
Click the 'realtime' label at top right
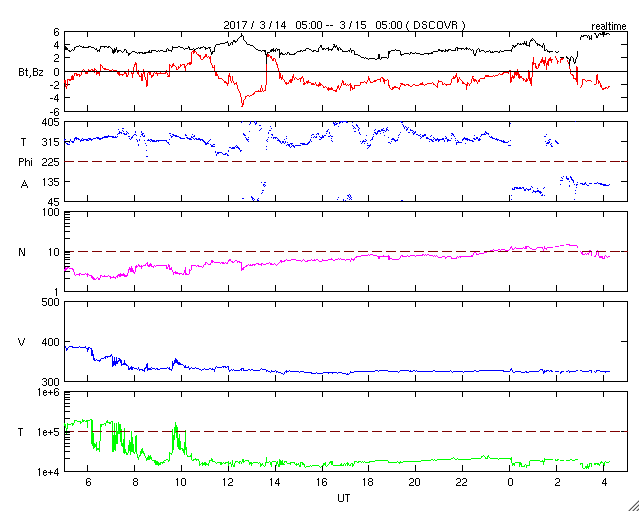pos(609,27)
